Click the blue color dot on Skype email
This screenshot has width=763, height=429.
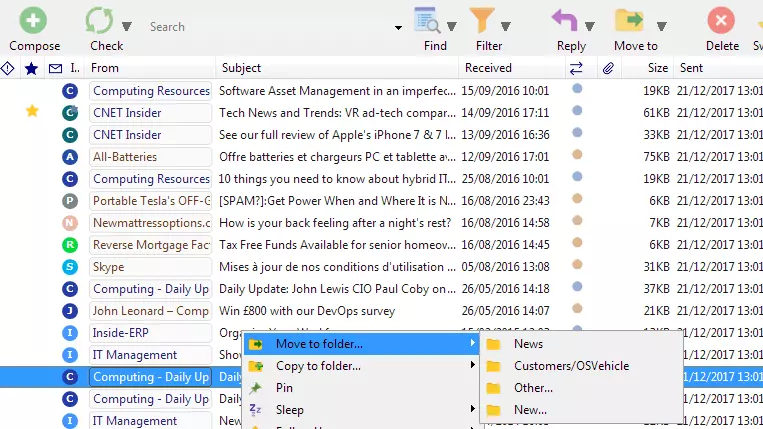(x=577, y=265)
